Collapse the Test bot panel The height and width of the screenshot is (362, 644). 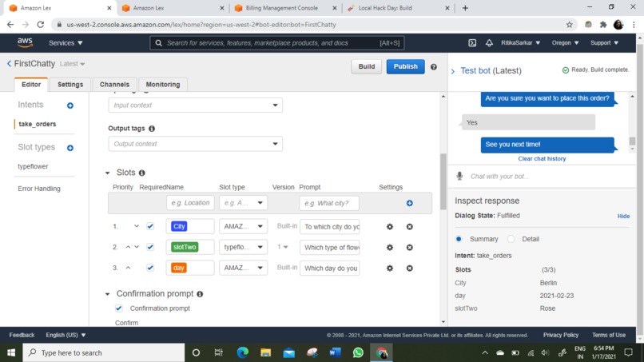(x=453, y=71)
